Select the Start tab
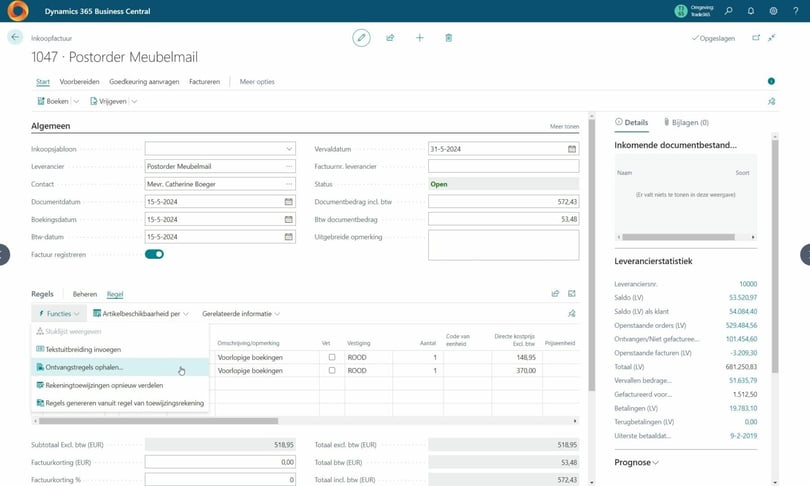This screenshot has width=810, height=486. [x=43, y=82]
